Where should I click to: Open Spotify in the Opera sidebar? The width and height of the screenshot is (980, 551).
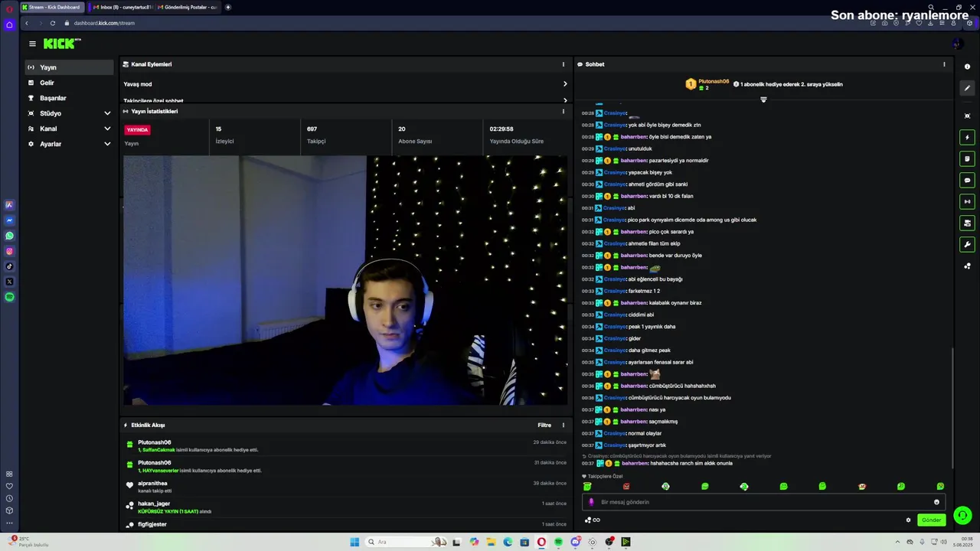[x=9, y=297]
